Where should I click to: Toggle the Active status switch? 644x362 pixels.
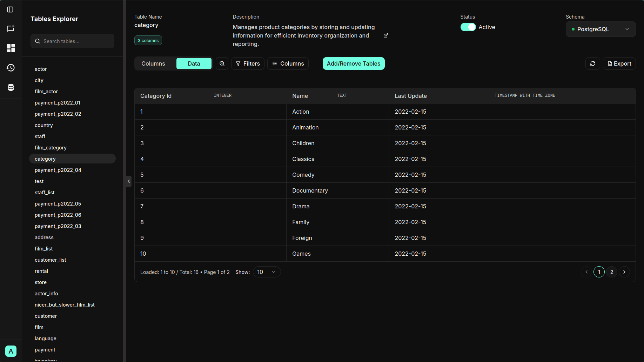468,27
